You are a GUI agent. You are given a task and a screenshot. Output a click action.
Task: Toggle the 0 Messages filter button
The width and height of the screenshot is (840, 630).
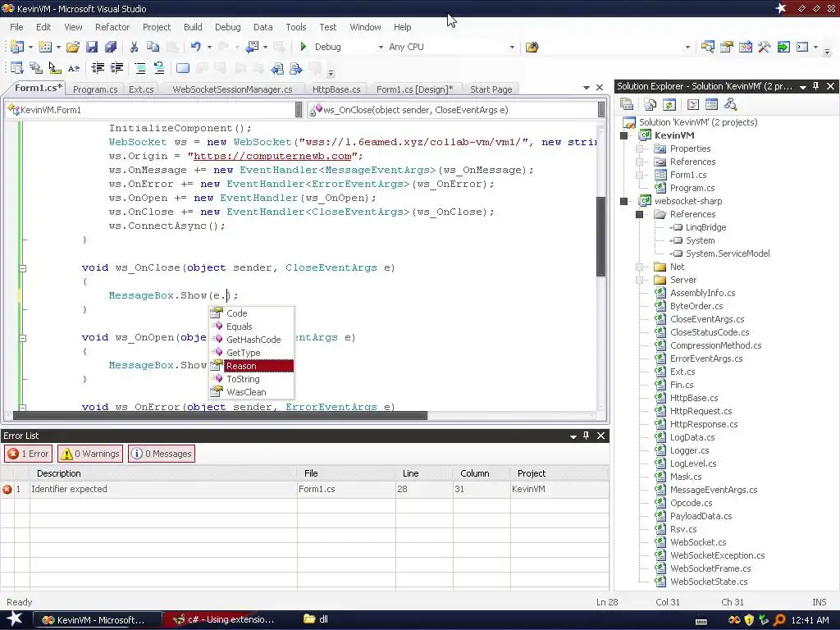tap(162, 454)
